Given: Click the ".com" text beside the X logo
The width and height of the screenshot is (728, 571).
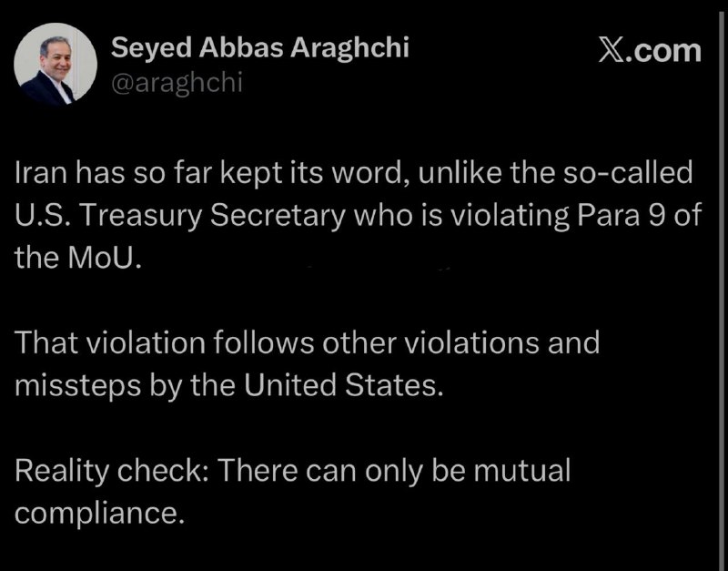Looking at the screenshot, I should coord(662,51).
